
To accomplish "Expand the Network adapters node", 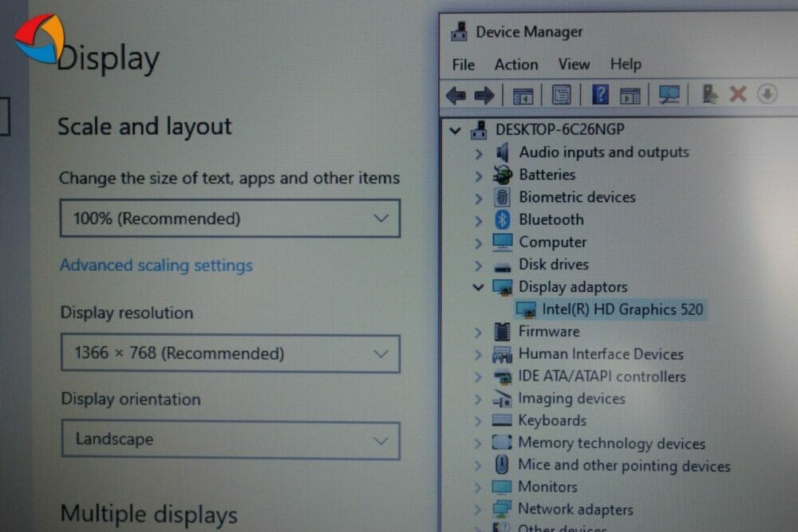I will [x=478, y=509].
